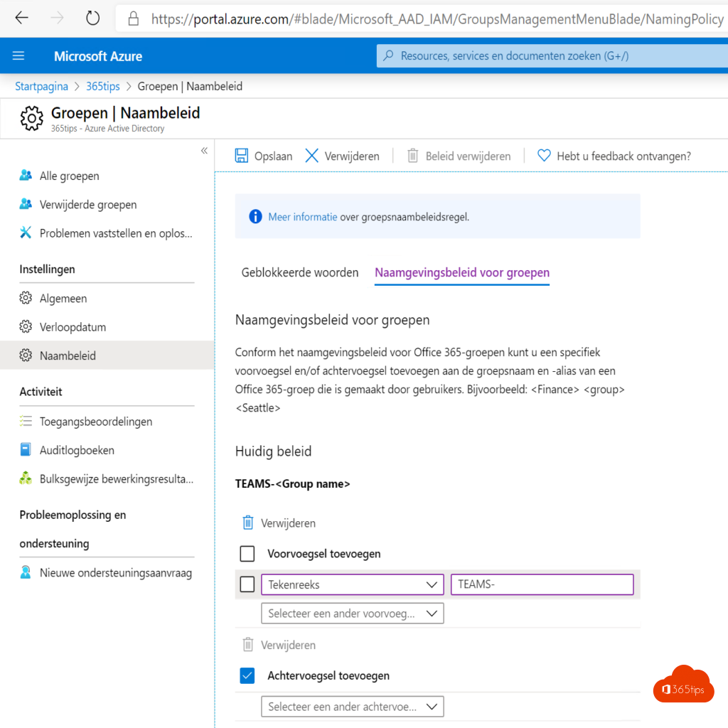728x728 pixels.
Task: Click the browser address bar URL
Action: 437,19
